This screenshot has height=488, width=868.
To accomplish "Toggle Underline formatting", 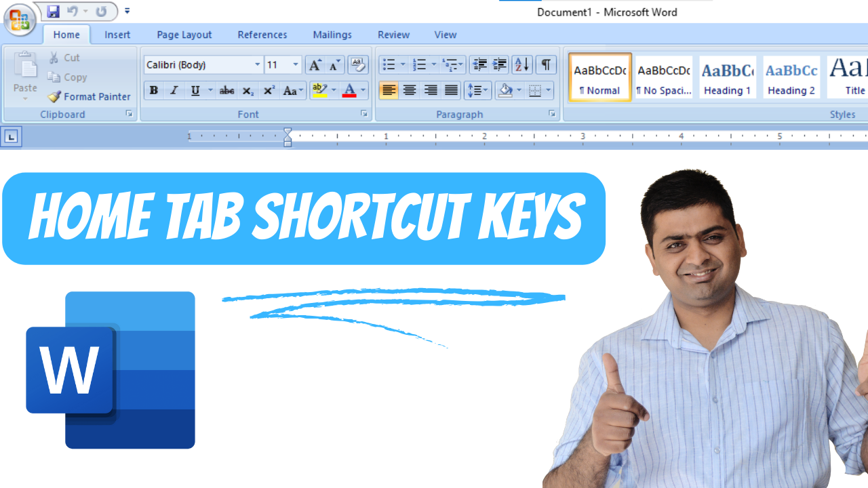I will (x=195, y=91).
